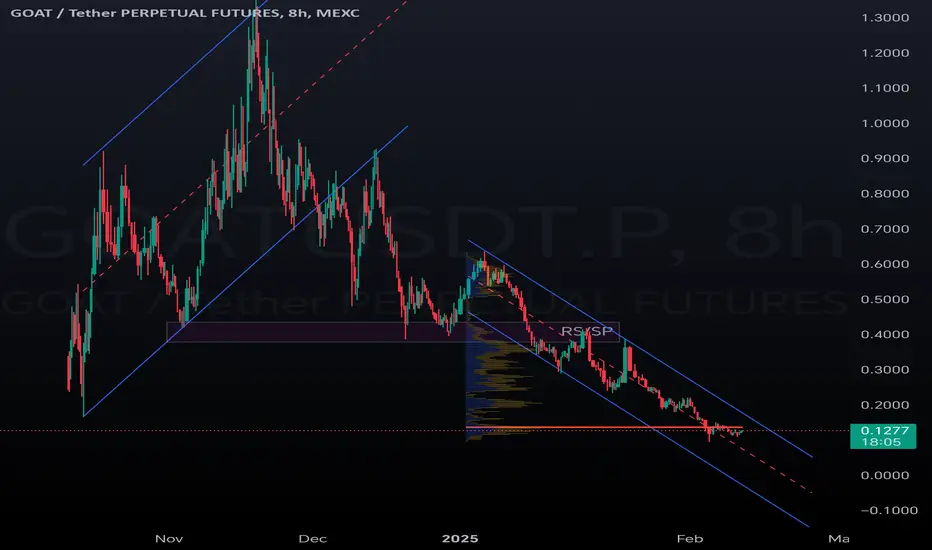The height and width of the screenshot is (550, 932).
Task: Click the Dec label on time axis
Action: 313,539
